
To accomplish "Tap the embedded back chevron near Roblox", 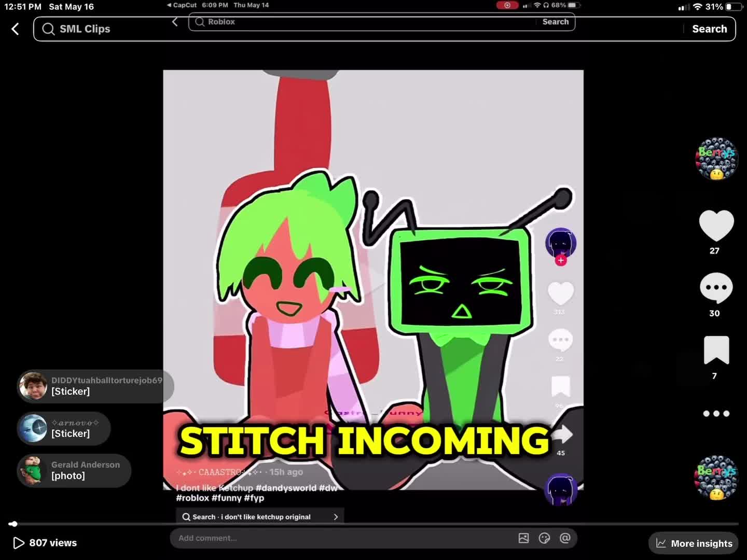I will [x=175, y=22].
